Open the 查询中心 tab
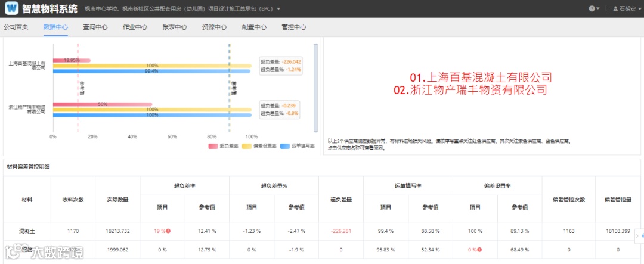Image resolution: width=644 pixels, height=264 pixels. 95,27
